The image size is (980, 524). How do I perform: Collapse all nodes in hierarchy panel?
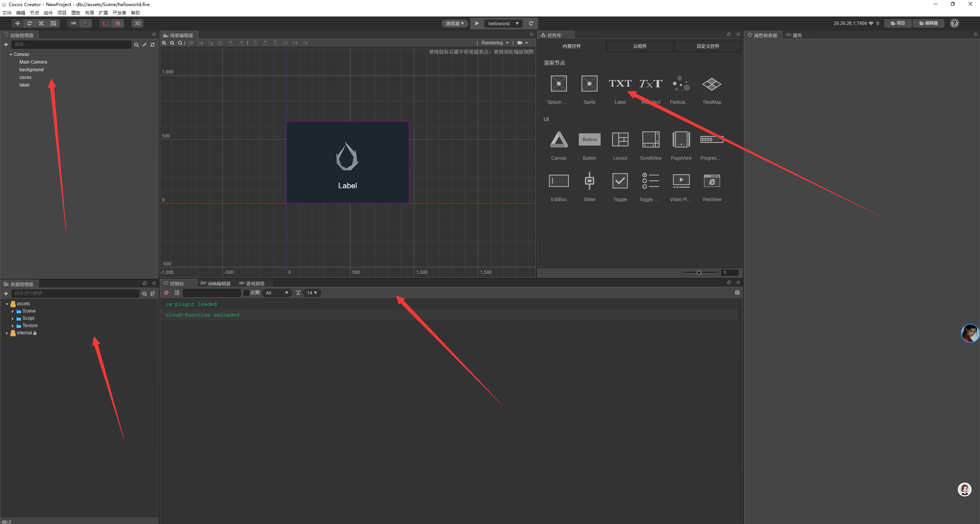point(144,45)
